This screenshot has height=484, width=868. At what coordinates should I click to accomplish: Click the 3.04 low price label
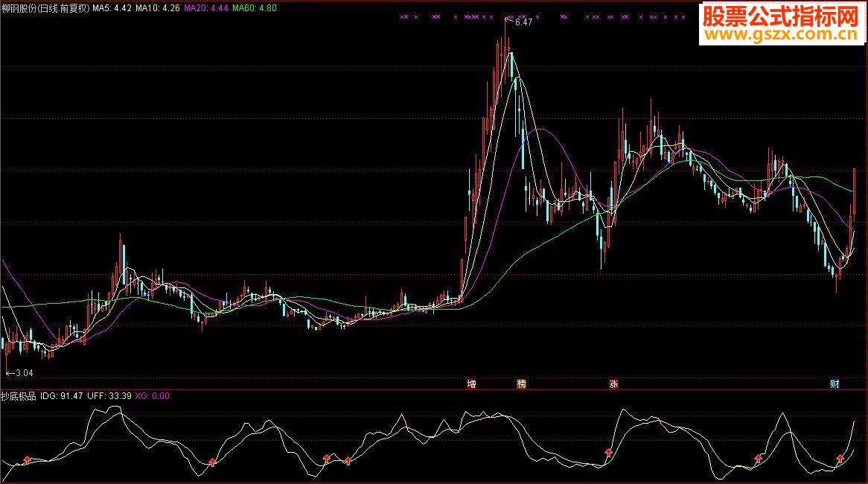click(x=24, y=373)
